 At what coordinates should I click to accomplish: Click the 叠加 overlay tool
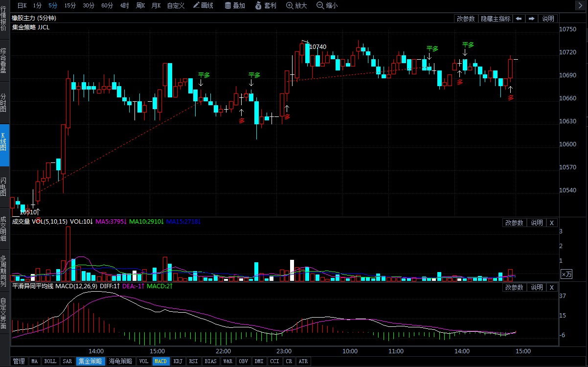235,5
